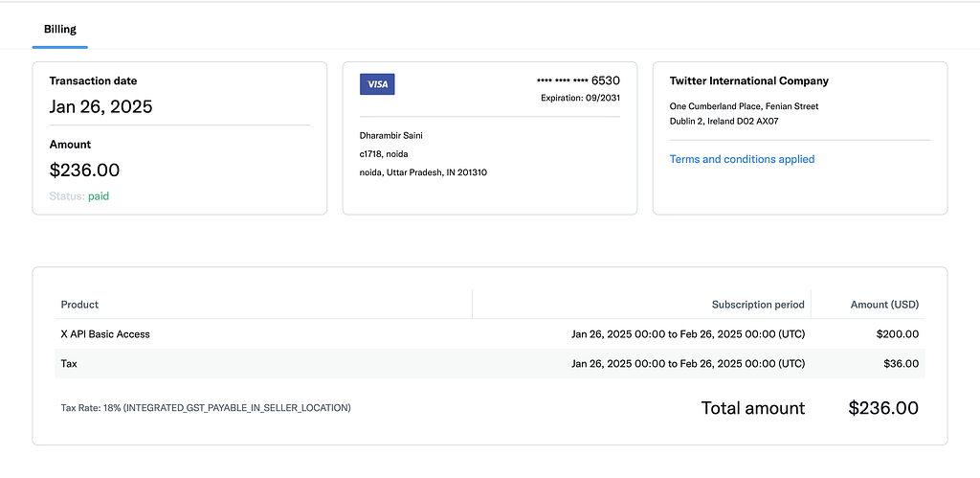
Task: Select the Tax row in table
Action: [69, 364]
